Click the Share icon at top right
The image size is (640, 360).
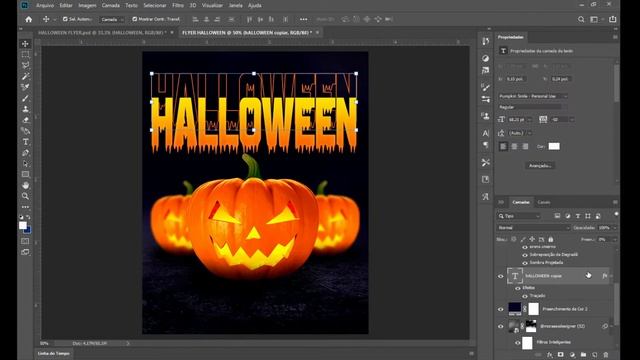click(x=613, y=19)
